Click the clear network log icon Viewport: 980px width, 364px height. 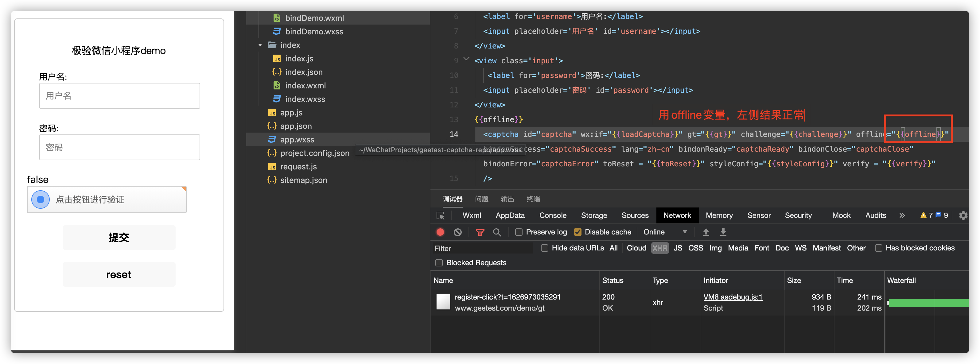(458, 232)
